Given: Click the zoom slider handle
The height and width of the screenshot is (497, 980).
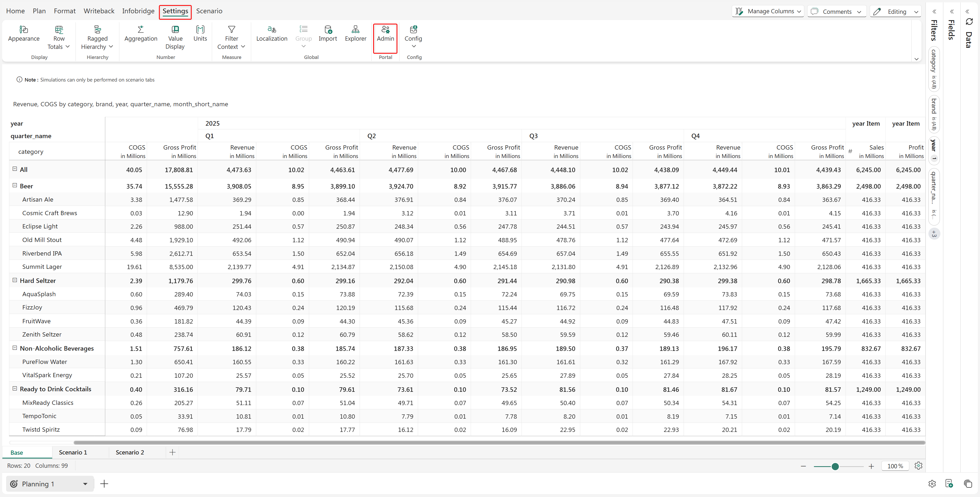Looking at the screenshot, I should [835, 466].
